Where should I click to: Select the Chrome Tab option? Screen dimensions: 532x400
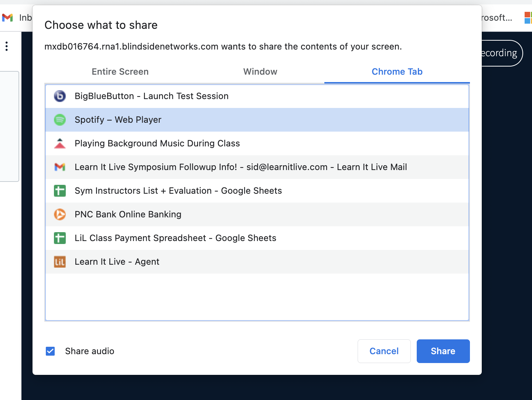point(397,72)
